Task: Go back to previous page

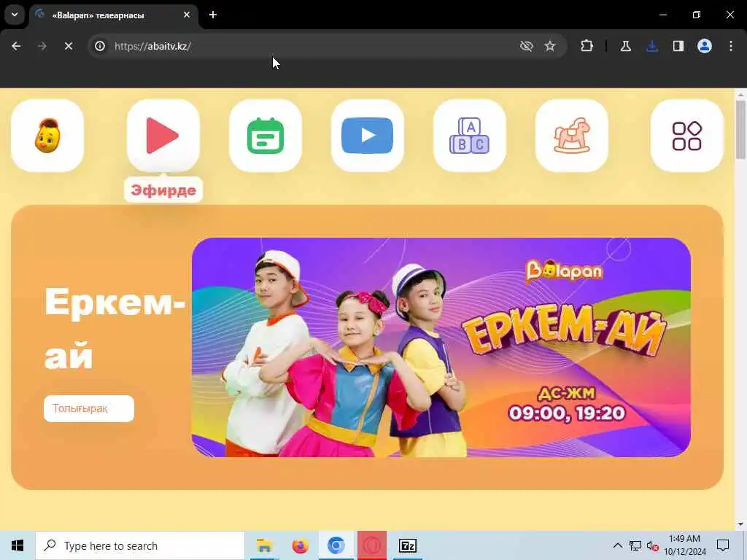Action: click(x=16, y=46)
